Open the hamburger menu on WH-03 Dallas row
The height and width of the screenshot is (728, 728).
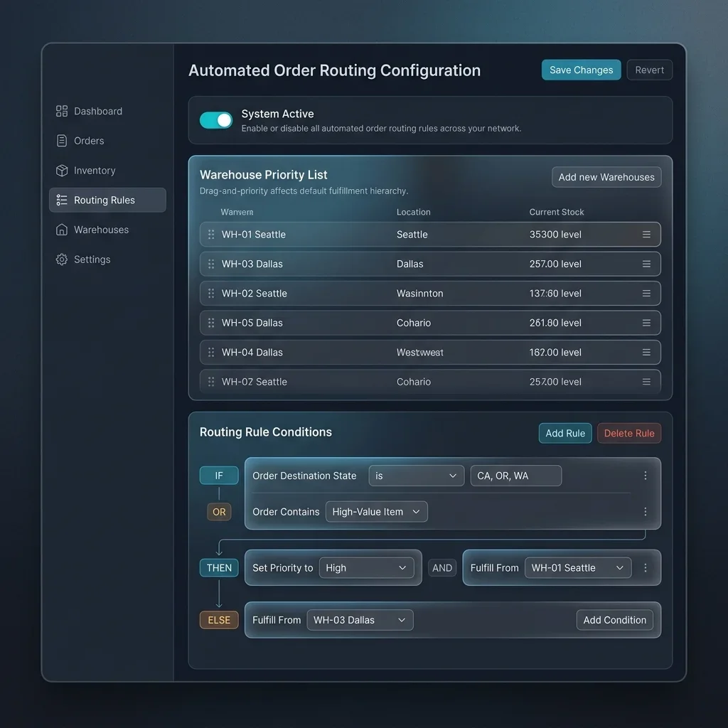pos(646,264)
